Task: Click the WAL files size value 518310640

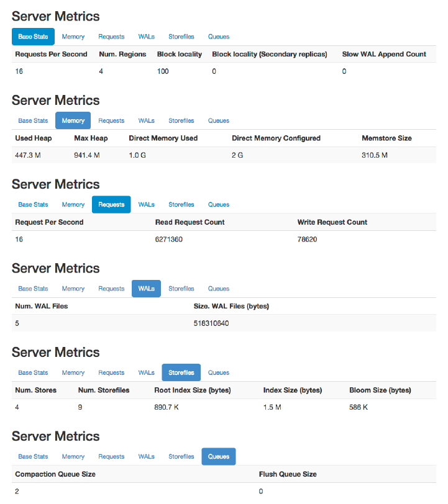Action: click(211, 323)
